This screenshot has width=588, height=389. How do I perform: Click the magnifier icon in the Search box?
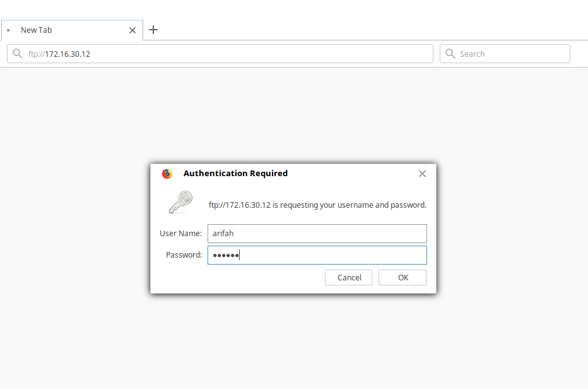[x=450, y=54]
